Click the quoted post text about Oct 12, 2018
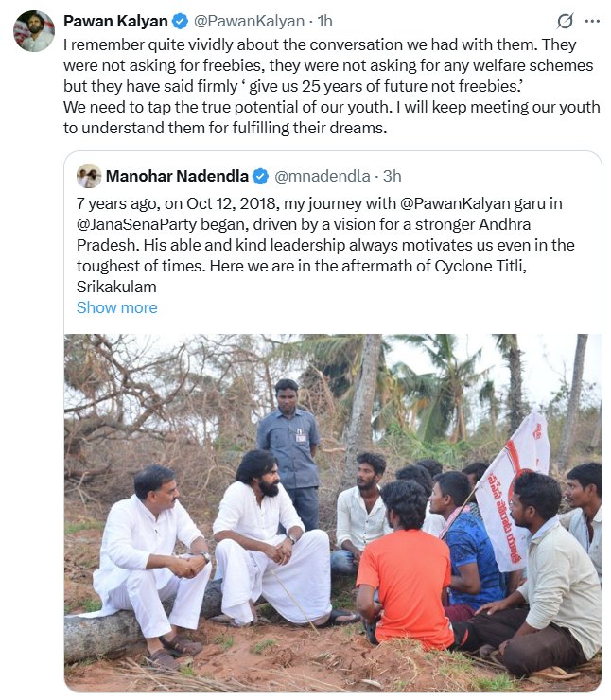Viewport: 611px width, 700px height. click(x=322, y=245)
